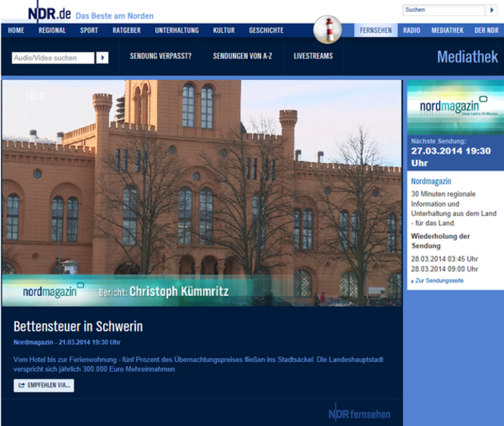Open the Fernsehen tab
The width and height of the screenshot is (504, 426).
coord(376,30)
